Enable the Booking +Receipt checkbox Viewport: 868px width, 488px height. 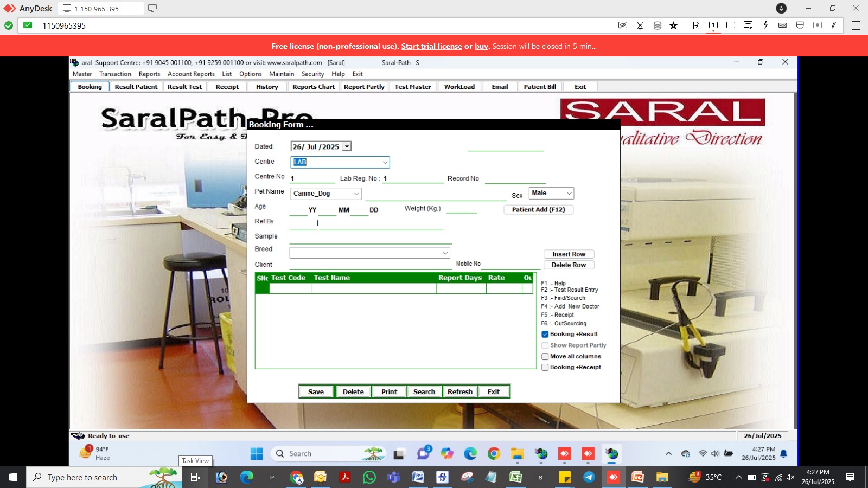pyautogui.click(x=545, y=368)
